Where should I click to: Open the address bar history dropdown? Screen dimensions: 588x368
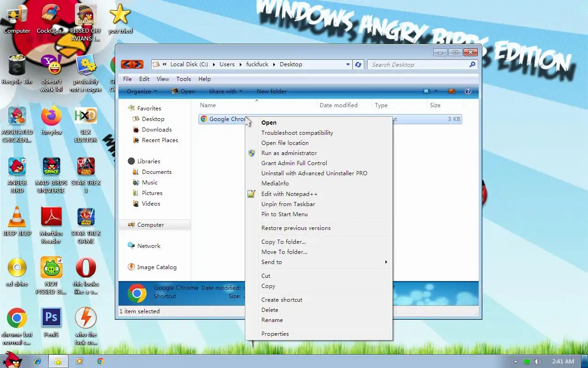(x=348, y=64)
